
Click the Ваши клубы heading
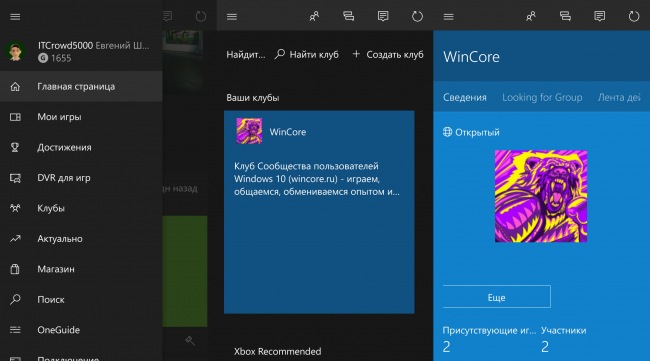pyautogui.click(x=252, y=98)
